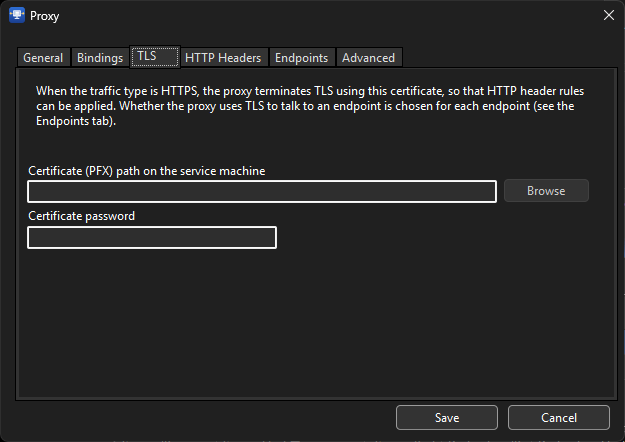Browse for a certificate file
The image size is (625, 442).
point(546,191)
